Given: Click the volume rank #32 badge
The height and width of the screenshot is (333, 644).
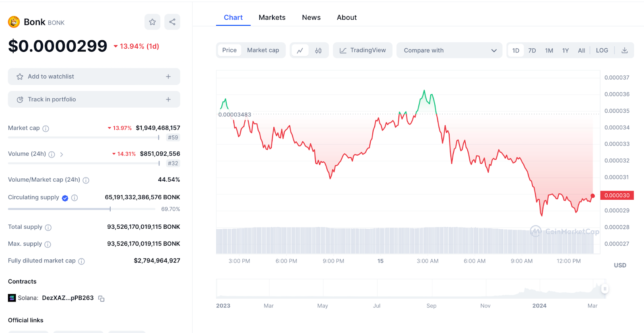Looking at the screenshot, I should [x=173, y=163].
